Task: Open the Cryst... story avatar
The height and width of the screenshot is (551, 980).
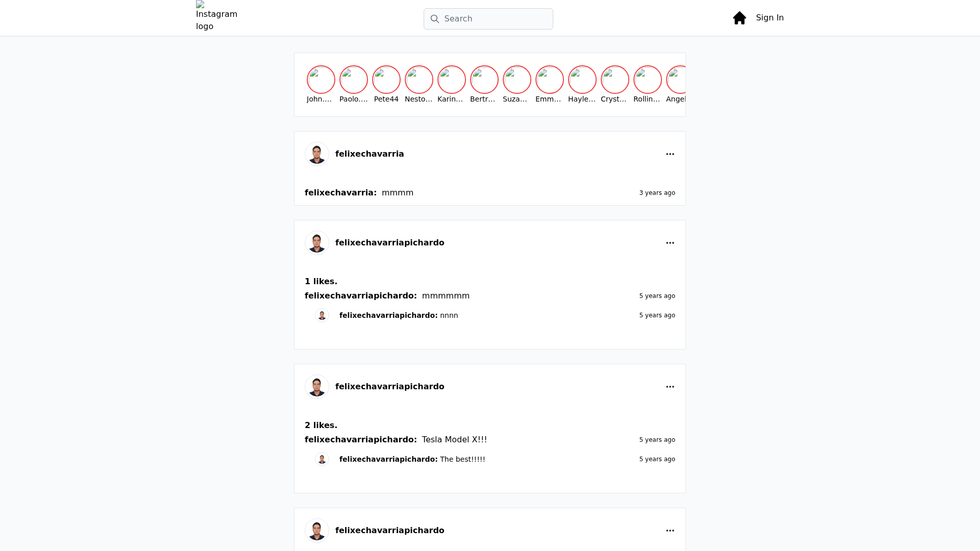Action: (615, 80)
